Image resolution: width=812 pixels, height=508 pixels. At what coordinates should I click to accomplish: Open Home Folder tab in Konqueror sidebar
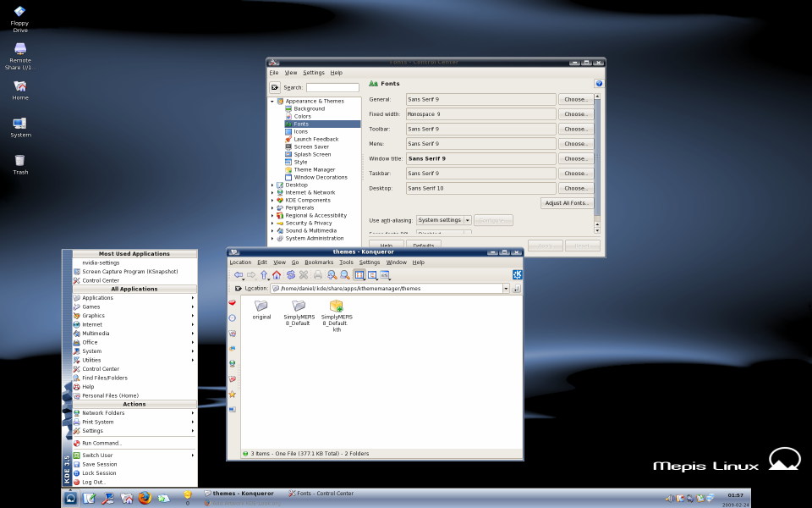pyautogui.click(x=233, y=334)
